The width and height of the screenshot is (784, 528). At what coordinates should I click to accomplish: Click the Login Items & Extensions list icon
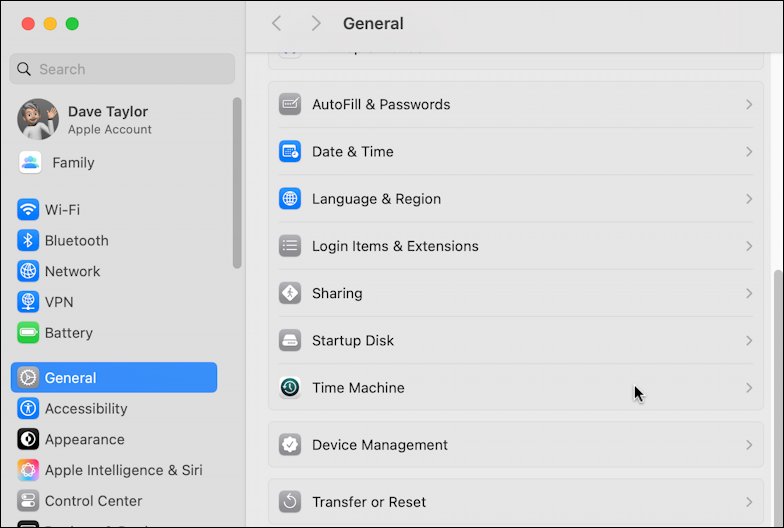[290, 246]
